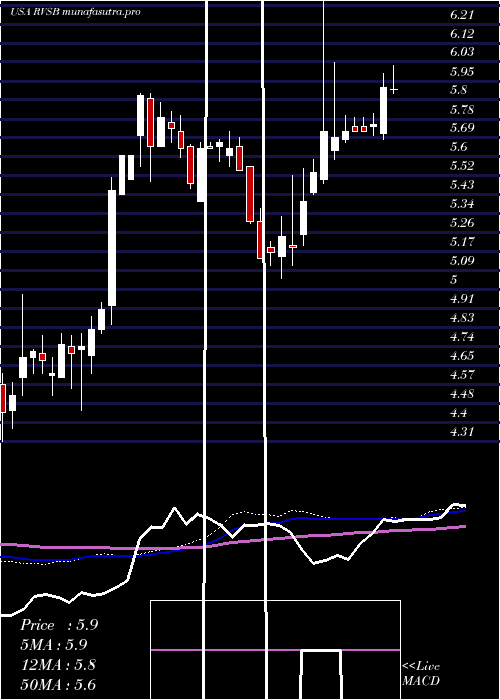Click the 4.4 price axis label

tap(458, 413)
